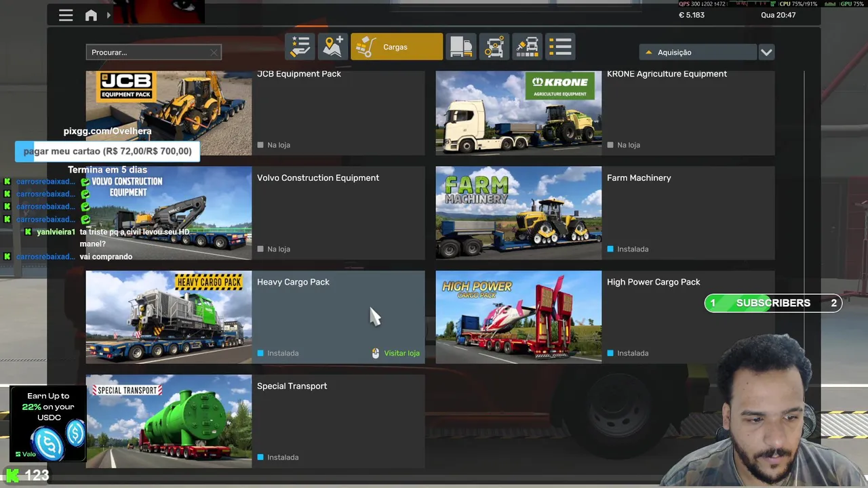
Task: Click the Farm Machinery title
Action: coord(639,178)
